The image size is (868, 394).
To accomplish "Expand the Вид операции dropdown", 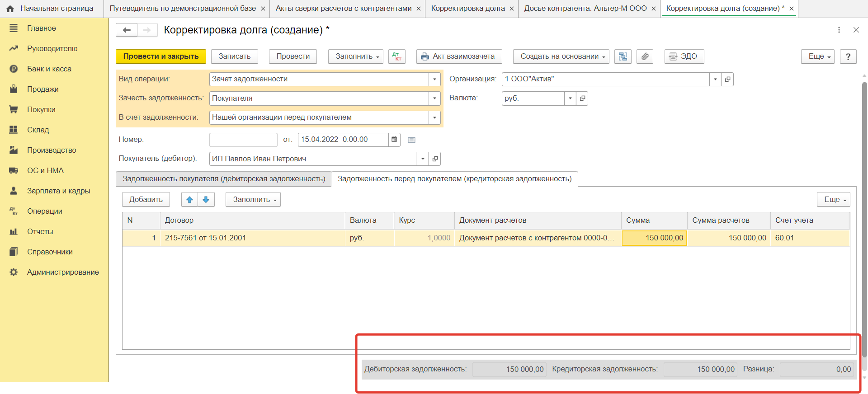I will (434, 79).
